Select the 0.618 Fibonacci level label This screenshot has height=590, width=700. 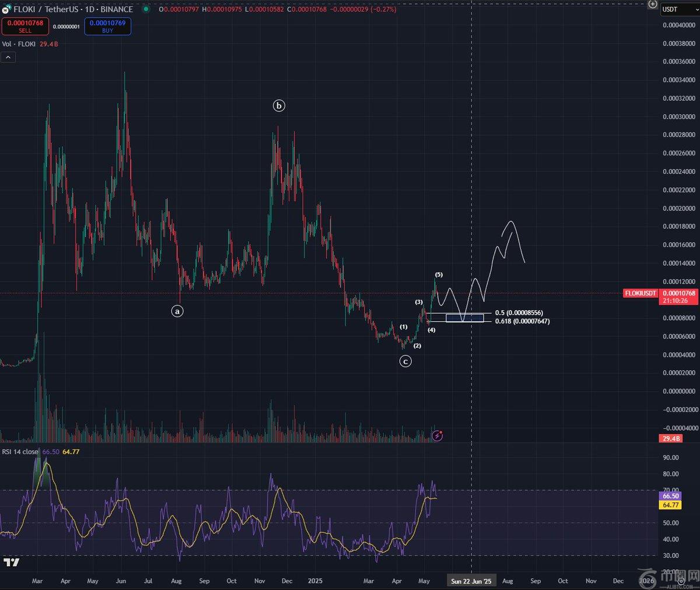click(521, 321)
